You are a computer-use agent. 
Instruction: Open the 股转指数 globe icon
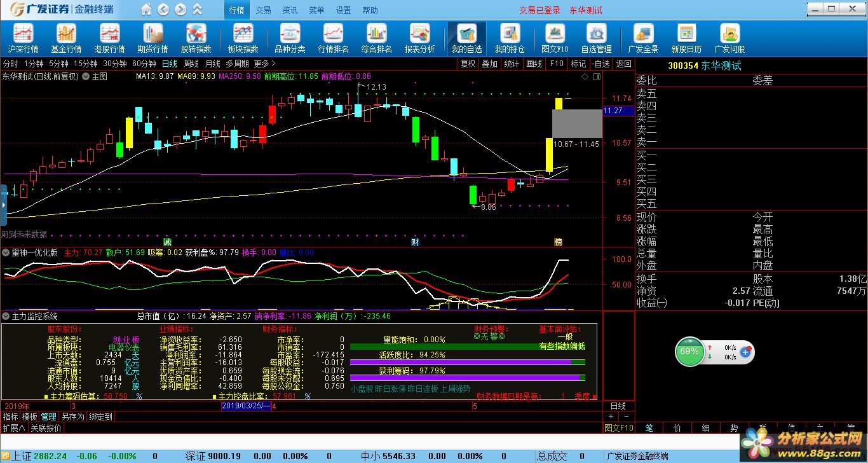[196, 38]
